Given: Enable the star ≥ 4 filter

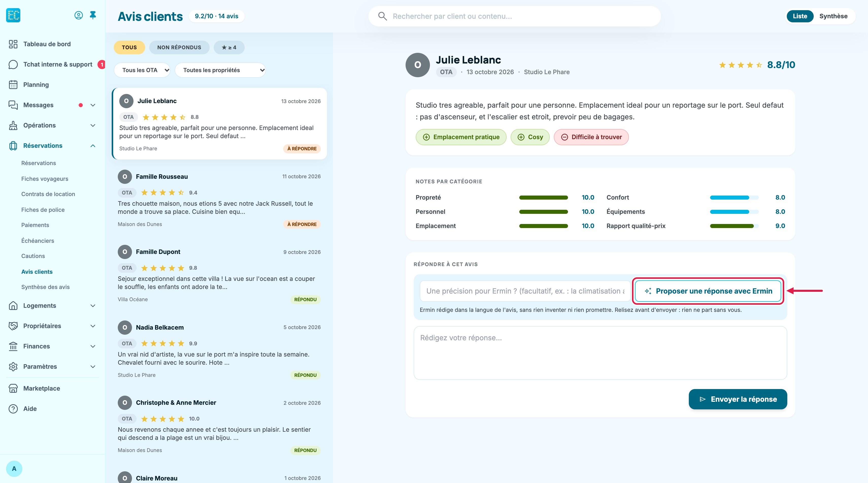Looking at the screenshot, I should coord(229,47).
